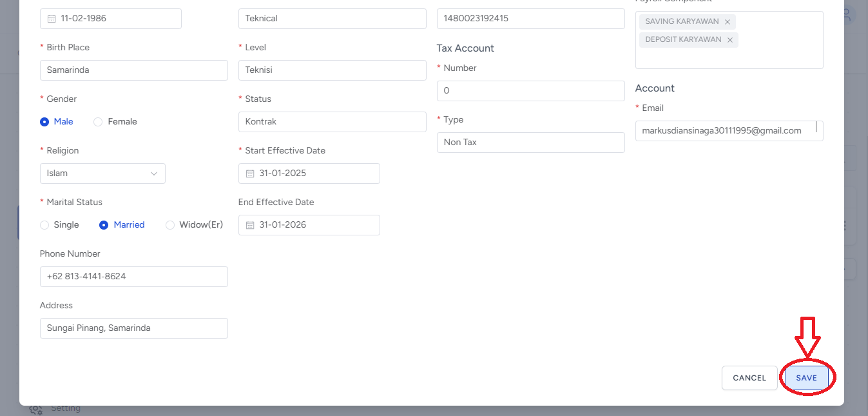Click calendar icon in birth date field
Viewport: 868px width, 416px height.
52,19
